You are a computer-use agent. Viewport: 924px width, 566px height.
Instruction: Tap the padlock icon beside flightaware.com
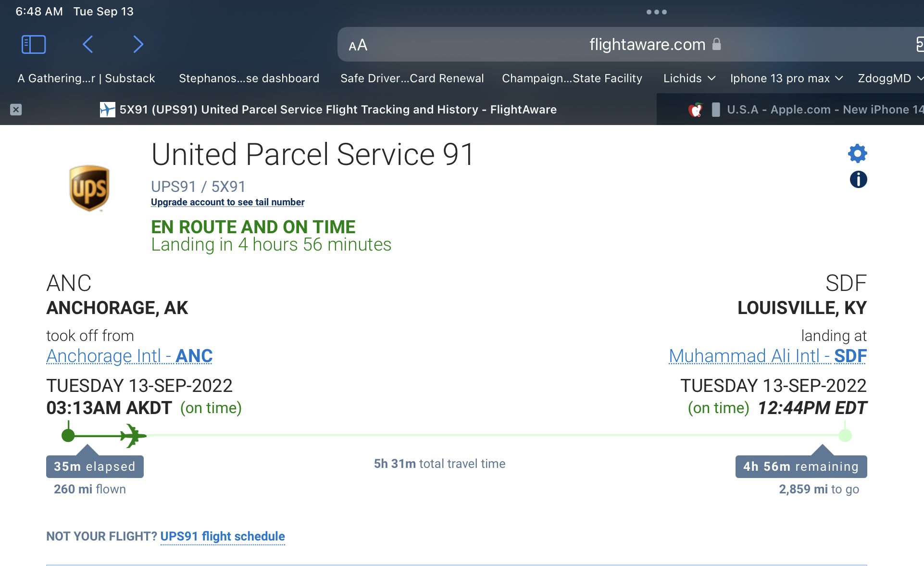click(716, 44)
